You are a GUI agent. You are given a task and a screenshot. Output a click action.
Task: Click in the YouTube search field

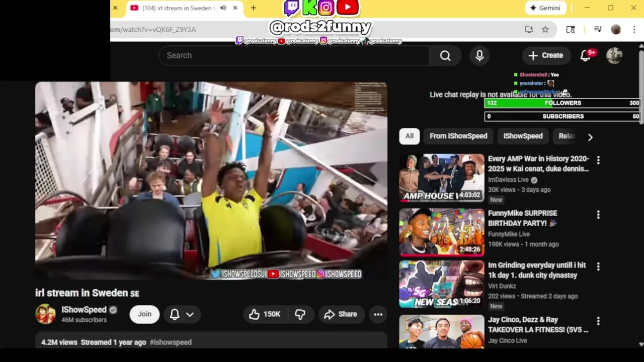click(294, 55)
